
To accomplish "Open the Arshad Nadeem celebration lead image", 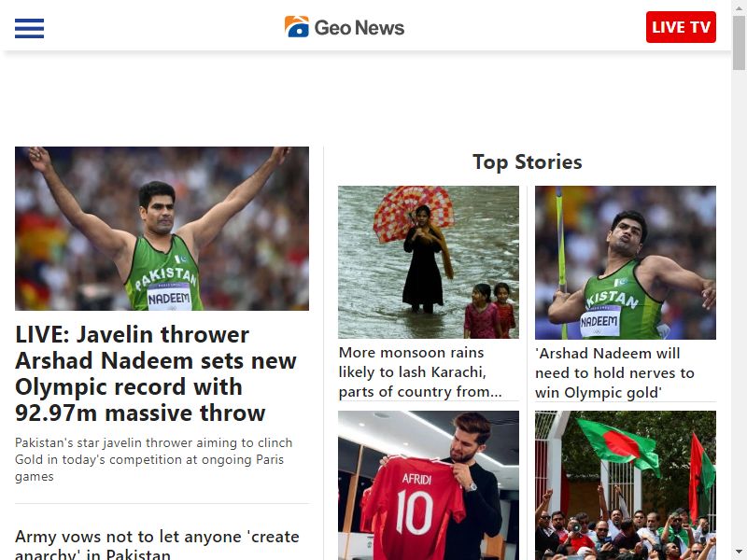I will click(x=162, y=229).
